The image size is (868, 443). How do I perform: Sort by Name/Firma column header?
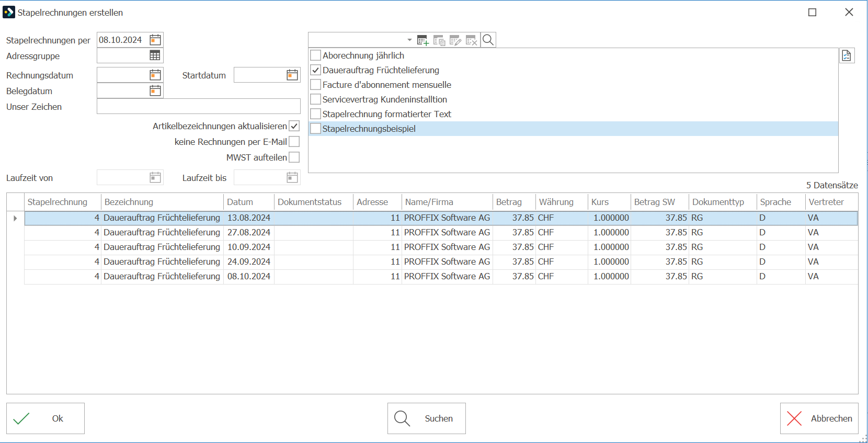coord(447,202)
